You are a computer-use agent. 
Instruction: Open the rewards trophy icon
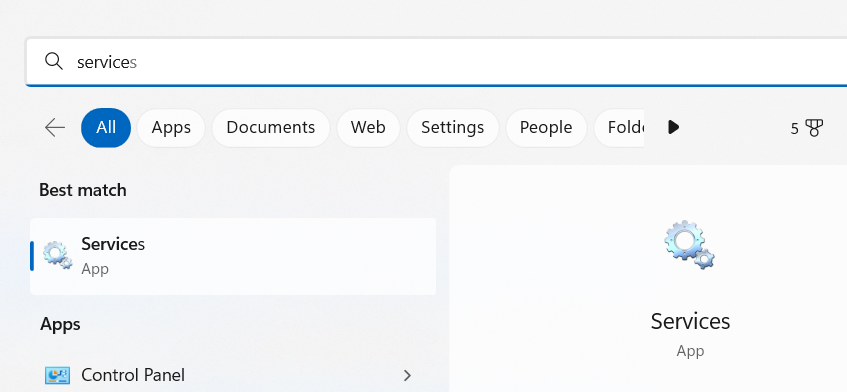814,128
